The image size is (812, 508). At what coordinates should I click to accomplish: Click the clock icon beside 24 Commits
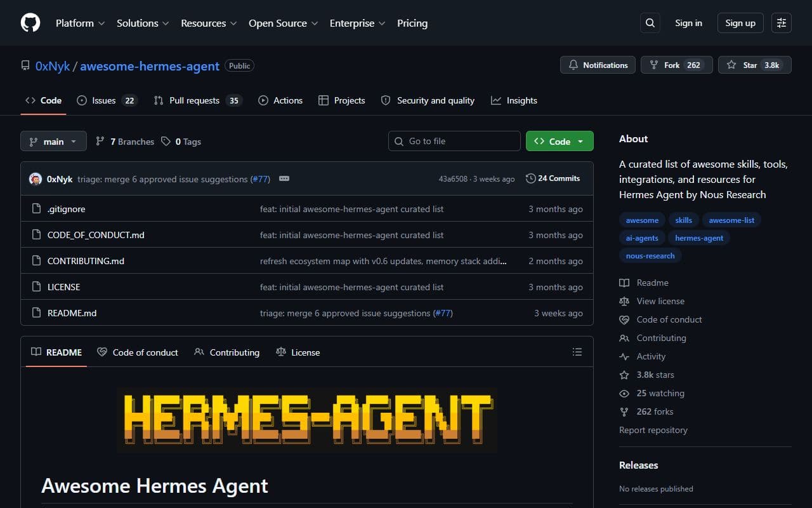[531, 178]
